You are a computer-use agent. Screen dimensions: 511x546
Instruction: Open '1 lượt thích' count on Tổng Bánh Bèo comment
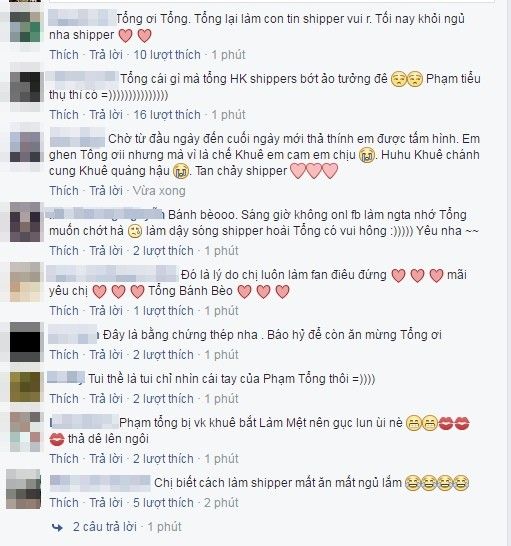(163, 311)
